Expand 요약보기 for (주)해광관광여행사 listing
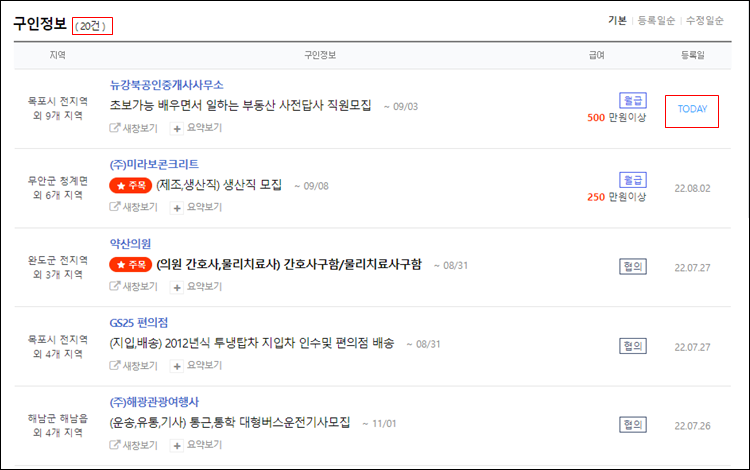Image resolution: width=750 pixels, height=470 pixels. point(197,445)
